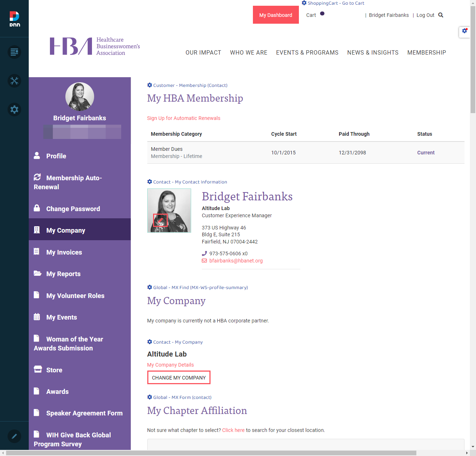Open Contact My Company module gear icon
This screenshot has height=456, width=476.
149,342
